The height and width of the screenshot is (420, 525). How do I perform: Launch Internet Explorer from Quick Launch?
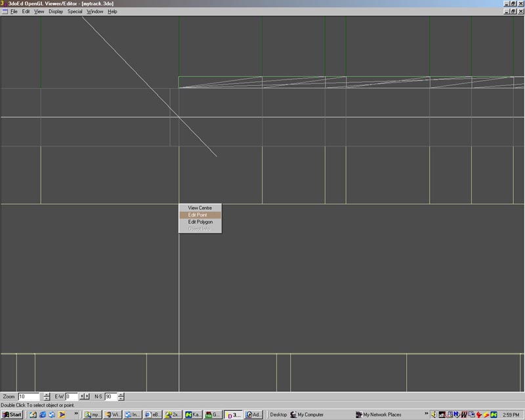point(43,415)
